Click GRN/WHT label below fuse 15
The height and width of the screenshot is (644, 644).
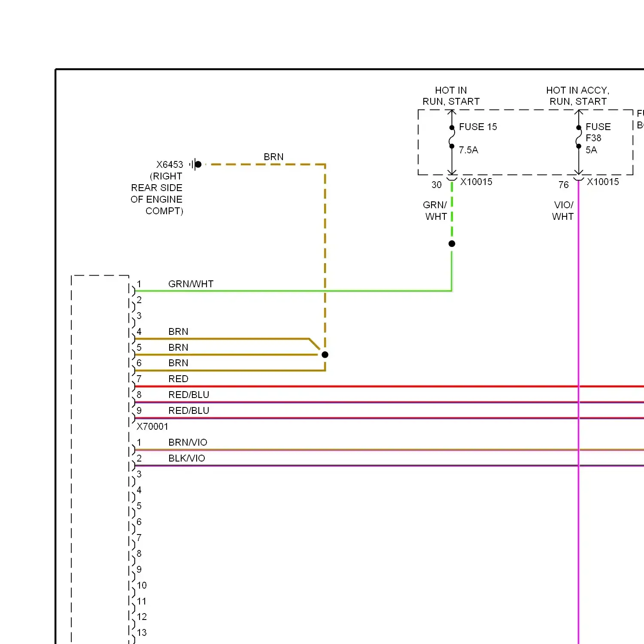[435, 210]
